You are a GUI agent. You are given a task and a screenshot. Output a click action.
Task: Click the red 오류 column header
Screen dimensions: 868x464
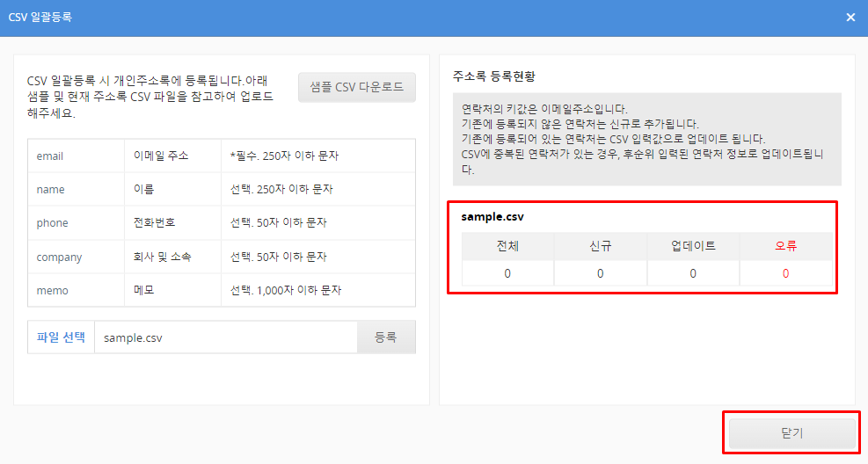tap(785, 246)
